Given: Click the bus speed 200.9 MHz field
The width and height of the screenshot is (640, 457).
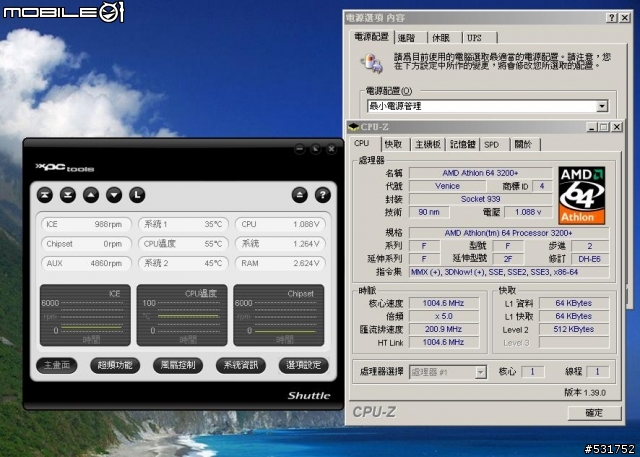Looking at the screenshot, I should [444, 329].
